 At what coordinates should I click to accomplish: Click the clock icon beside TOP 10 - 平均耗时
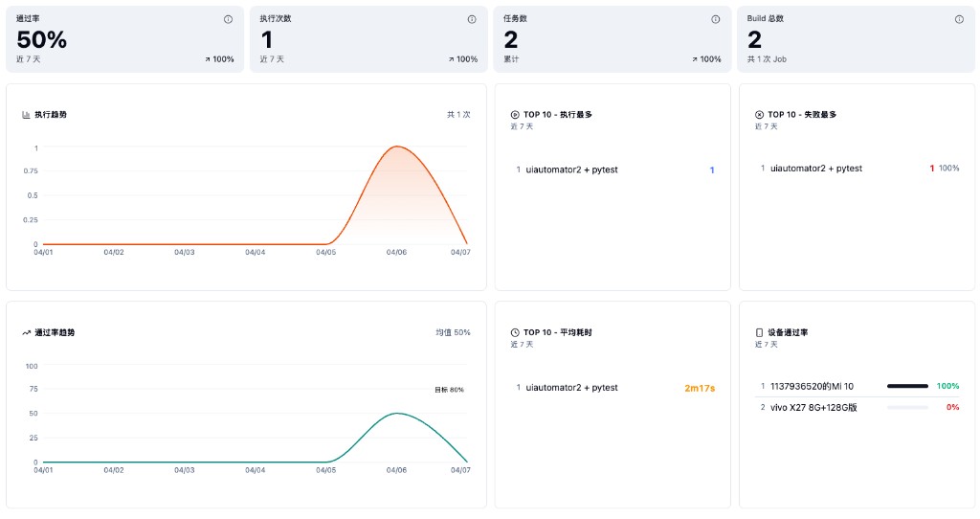pos(515,333)
